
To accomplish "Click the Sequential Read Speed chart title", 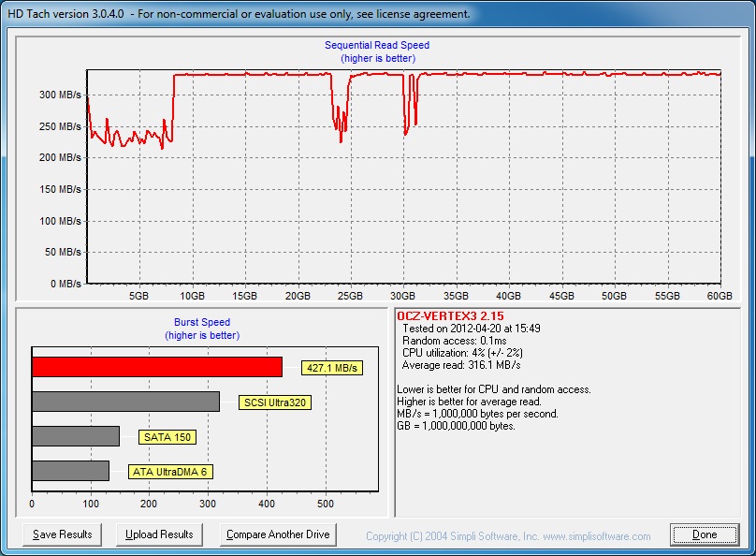I will coord(377,45).
